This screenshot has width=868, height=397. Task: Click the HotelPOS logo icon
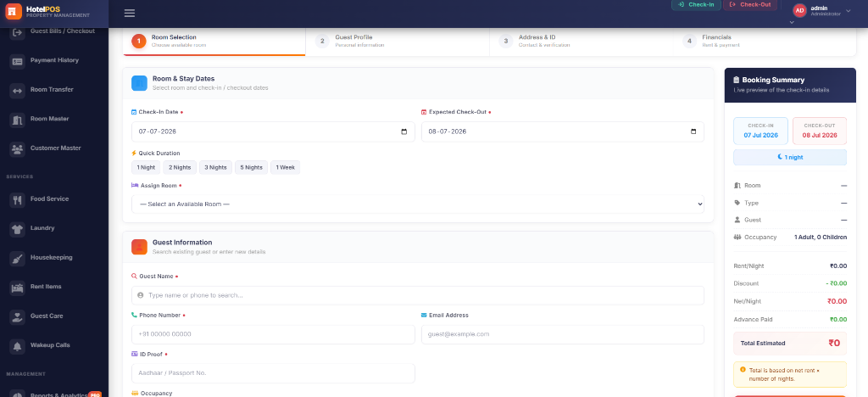click(14, 11)
